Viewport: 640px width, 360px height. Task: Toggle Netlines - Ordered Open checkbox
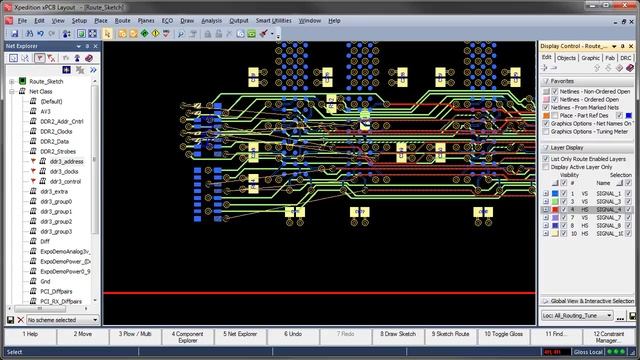point(555,100)
